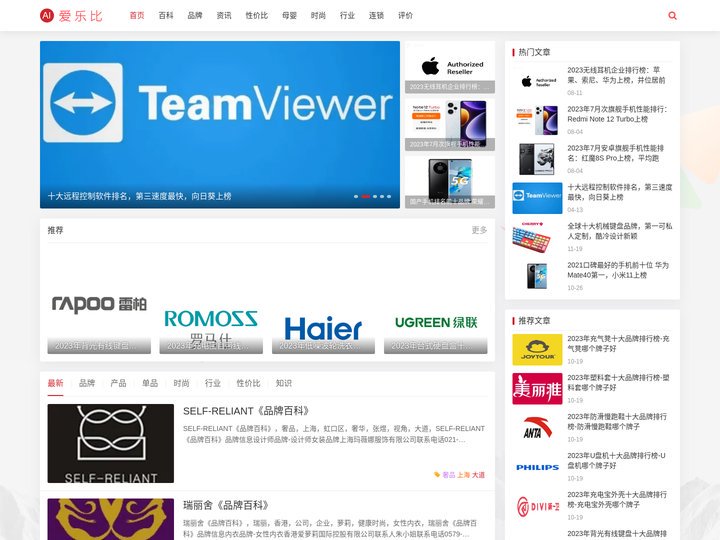720x540 pixels.
Task: Open recommended article 2023年充气凳十大品牌排行榜
Action: point(619,343)
